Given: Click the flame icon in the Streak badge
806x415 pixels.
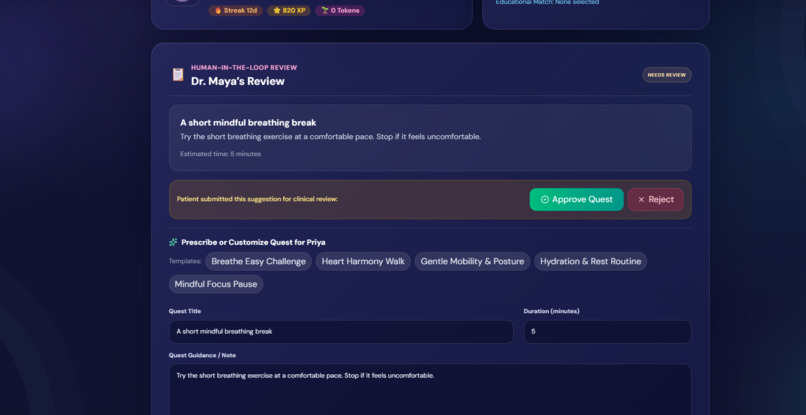Looking at the screenshot, I should pyautogui.click(x=218, y=10).
